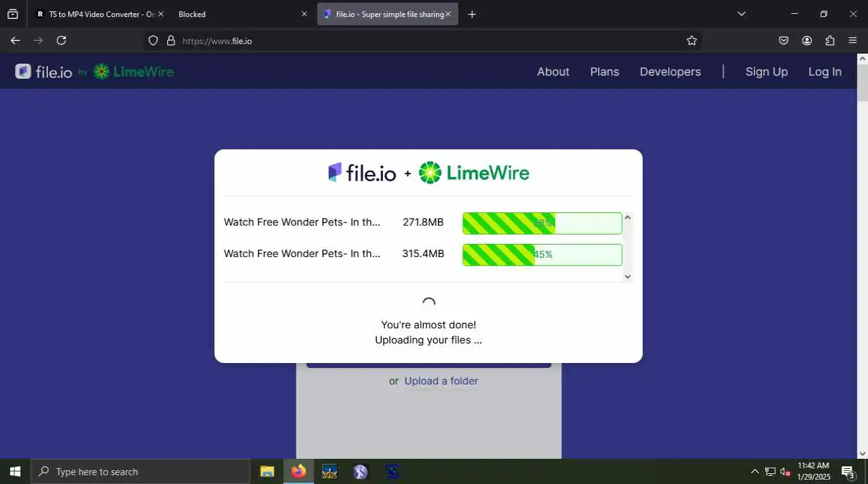Screen dimensions: 868x484
Task: Open the Firefox hamburger application menu
Action: click(853, 40)
